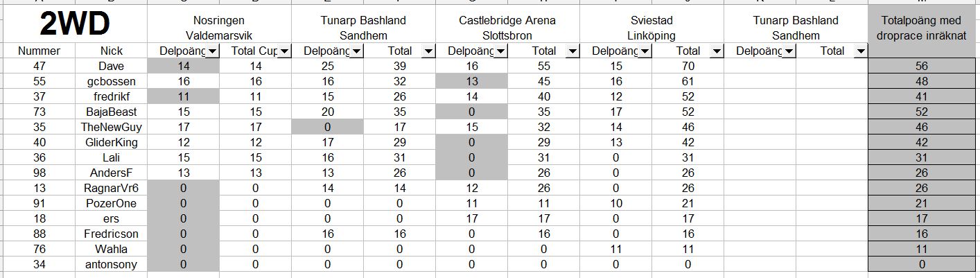Expand Castlebridge Arena Delpoäng filter arrow
This screenshot has width=980, height=278.
coord(501,51)
